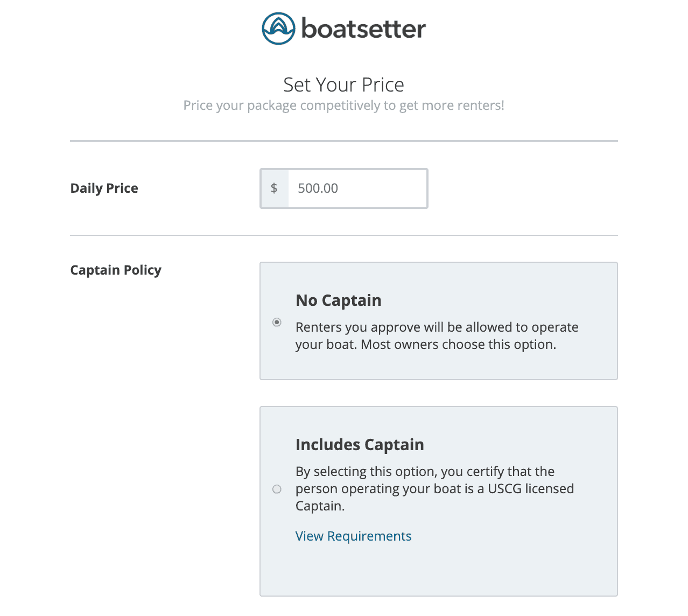Select the Boatsetter wordmark
688x616 pixels.
point(362,30)
